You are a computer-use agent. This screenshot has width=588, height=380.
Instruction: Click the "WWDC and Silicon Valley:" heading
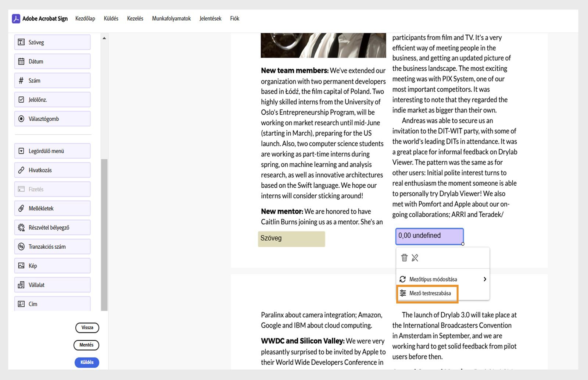[302, 341]
